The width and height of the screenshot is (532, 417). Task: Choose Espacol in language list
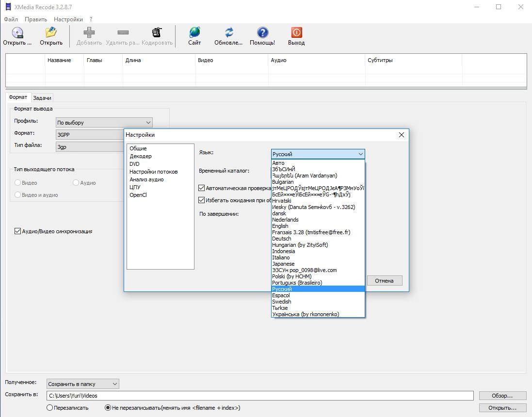318,295
